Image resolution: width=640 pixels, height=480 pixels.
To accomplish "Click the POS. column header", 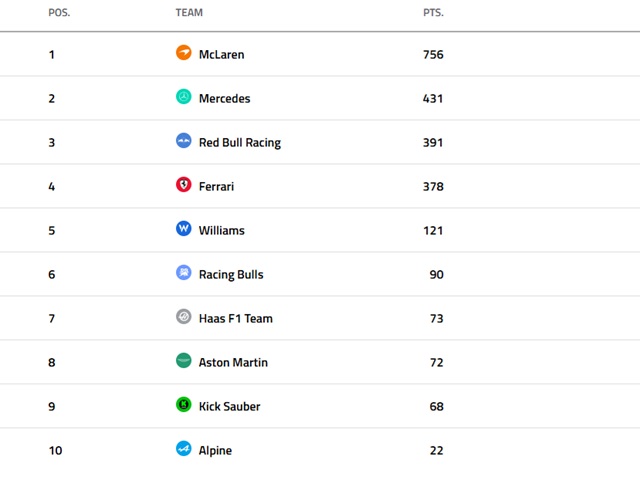I will [59, 13].
